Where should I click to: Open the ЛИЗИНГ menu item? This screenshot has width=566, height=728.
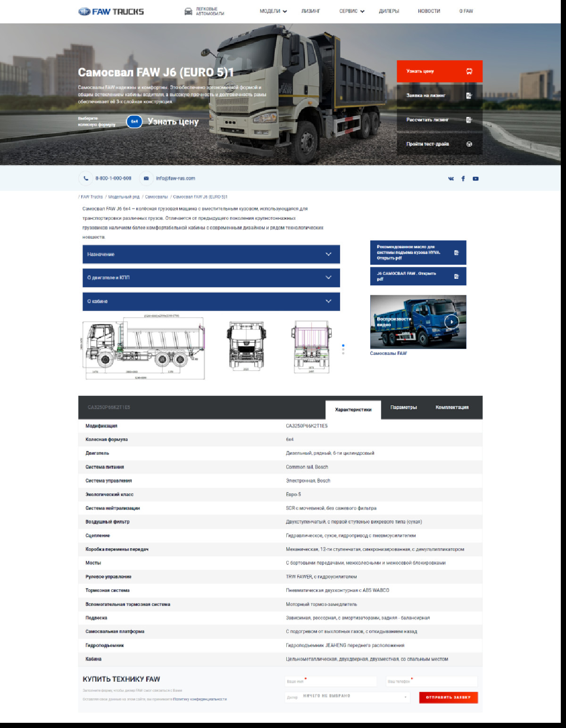311,11
